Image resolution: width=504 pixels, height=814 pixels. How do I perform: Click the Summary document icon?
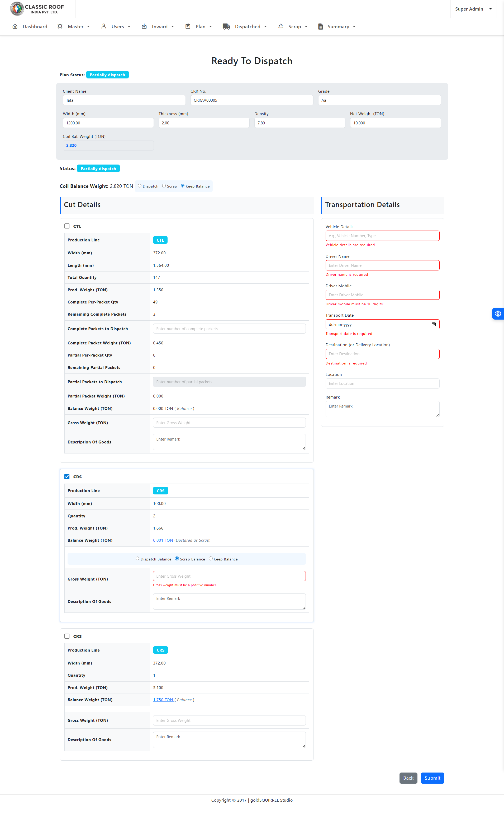320,27
